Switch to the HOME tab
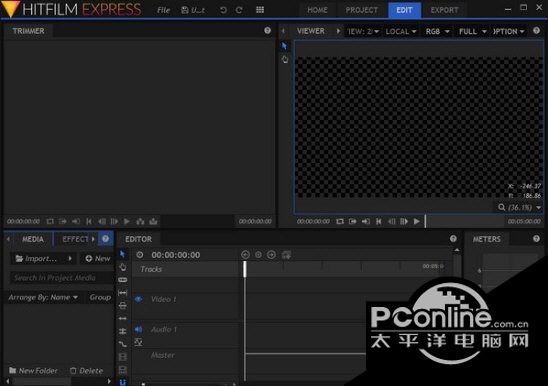The height and width of the screenshot is (386, 548). [317, 10]
